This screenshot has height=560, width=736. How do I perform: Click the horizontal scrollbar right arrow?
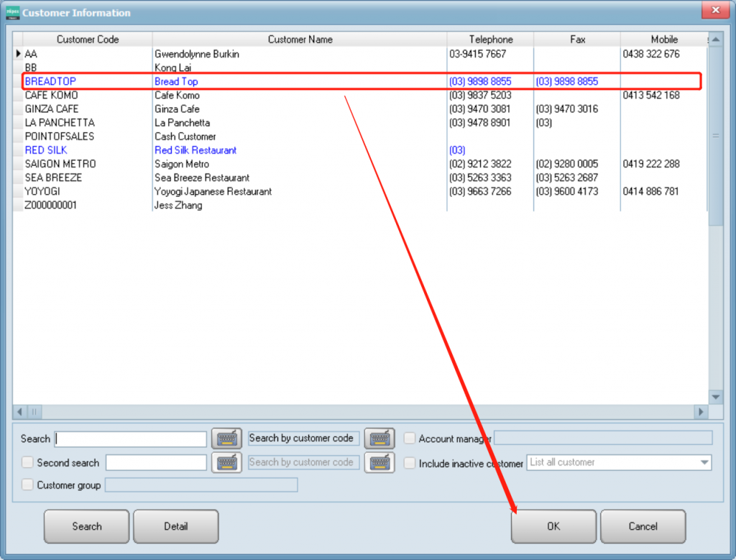click(x=701, y=412)
